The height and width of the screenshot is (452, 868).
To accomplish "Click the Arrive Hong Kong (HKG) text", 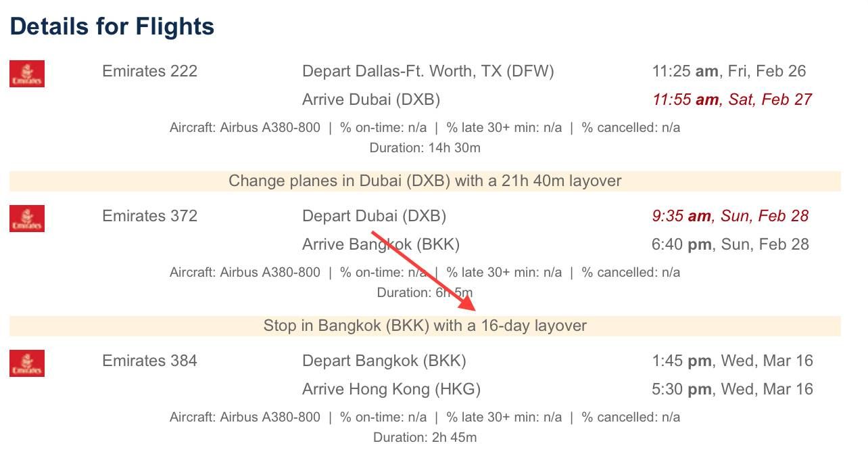I will tap(391, 389).
